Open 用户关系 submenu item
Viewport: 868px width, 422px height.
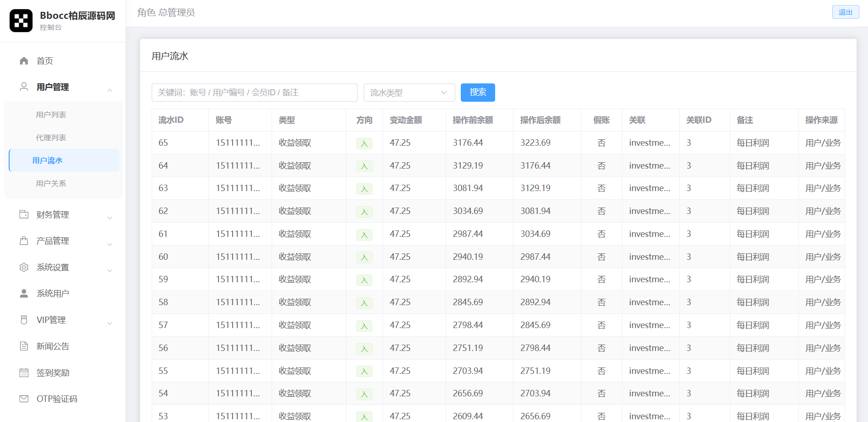pyautogui.click(x=51, y=183)
